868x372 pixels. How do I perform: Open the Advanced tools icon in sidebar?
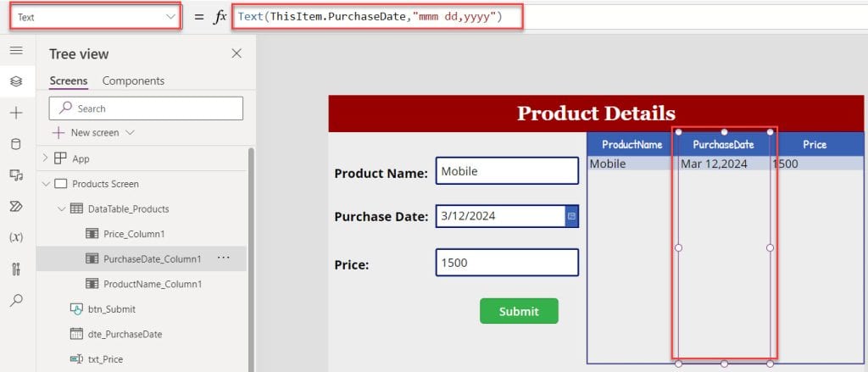(16, 269)
